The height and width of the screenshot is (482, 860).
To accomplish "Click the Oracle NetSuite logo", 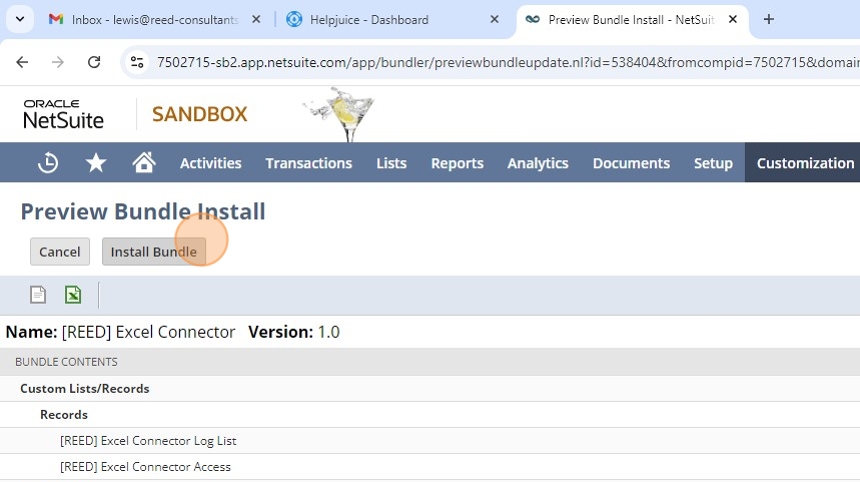I will point(63,114).
